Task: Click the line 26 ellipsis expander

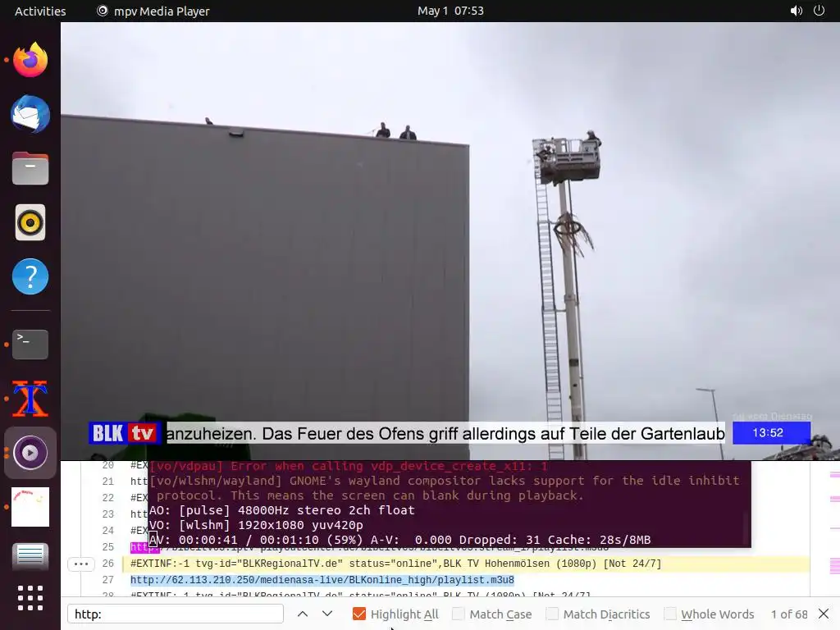Action: click(x=81, y=564)
